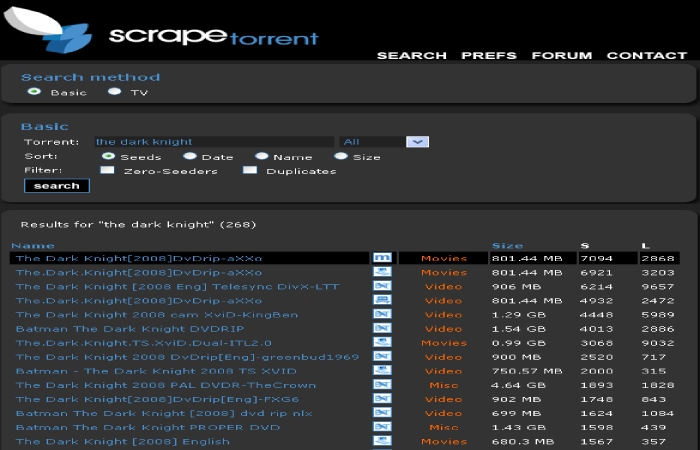This screenshot has height=450, width=700.
Task: Click the Size column header
Action: (x=507, y=246)
